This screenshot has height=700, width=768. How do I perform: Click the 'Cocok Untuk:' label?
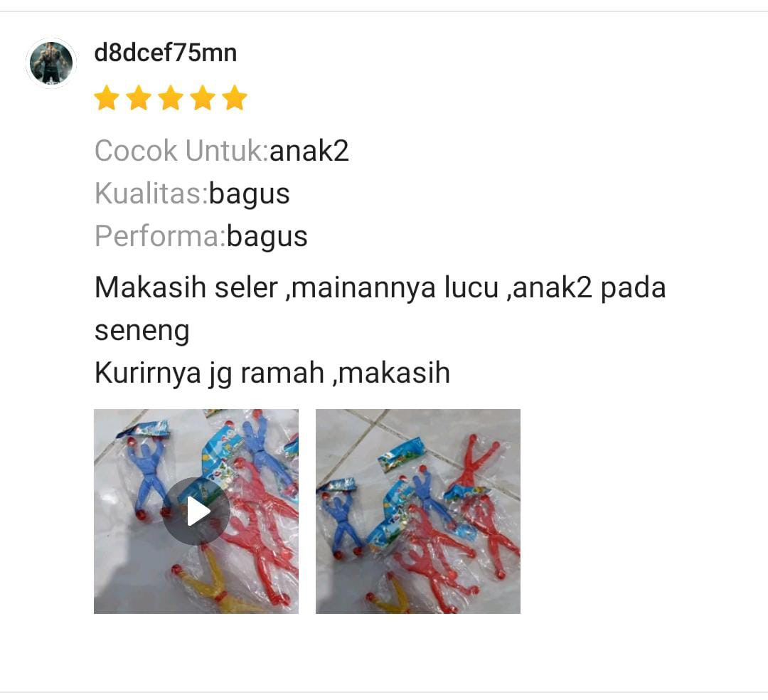click(x=182, y=150)
